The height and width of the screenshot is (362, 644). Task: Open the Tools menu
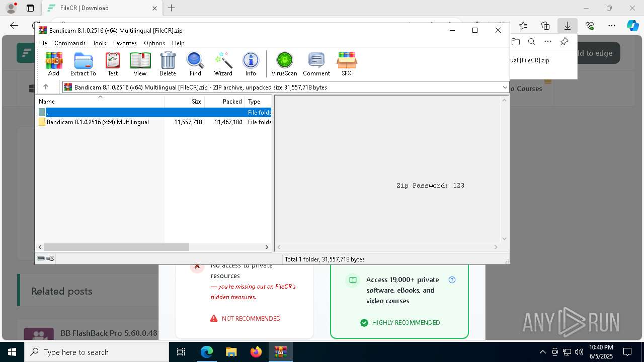99,43
